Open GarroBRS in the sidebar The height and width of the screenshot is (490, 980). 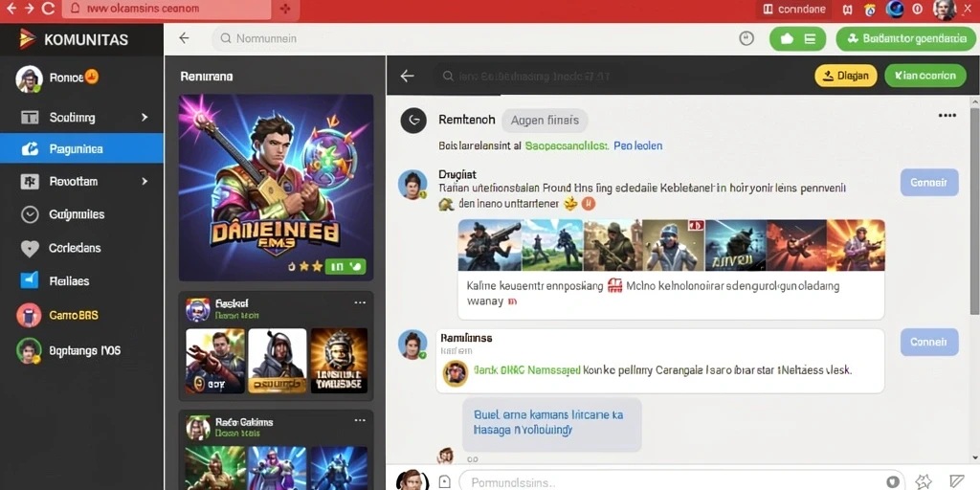(81, 316)
